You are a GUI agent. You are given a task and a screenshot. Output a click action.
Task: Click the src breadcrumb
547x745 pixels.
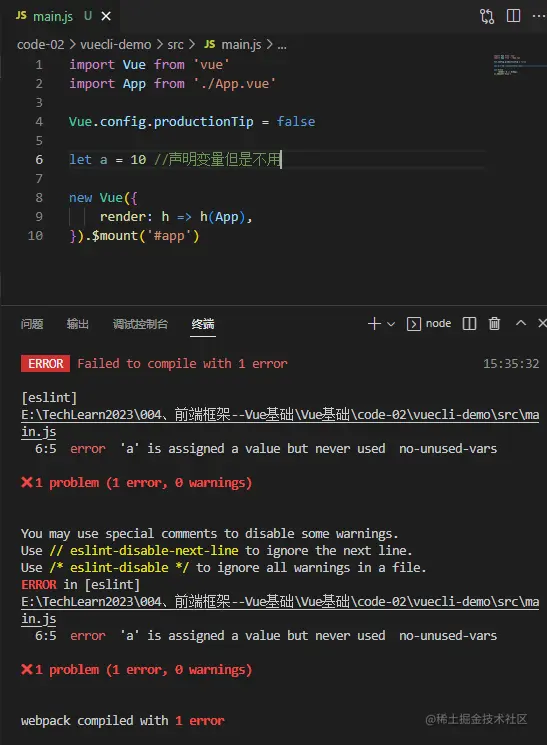175,45
